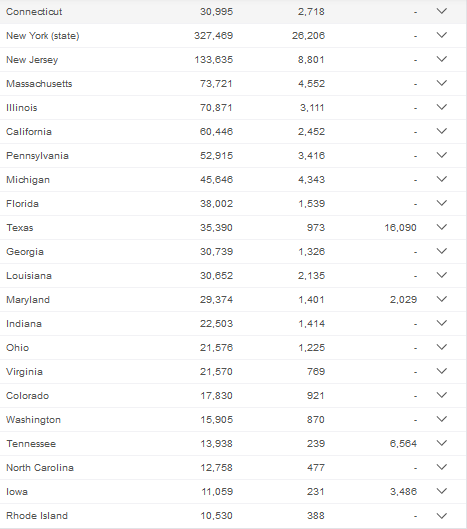Click Virginia case count 21,570

pos(216,372)
